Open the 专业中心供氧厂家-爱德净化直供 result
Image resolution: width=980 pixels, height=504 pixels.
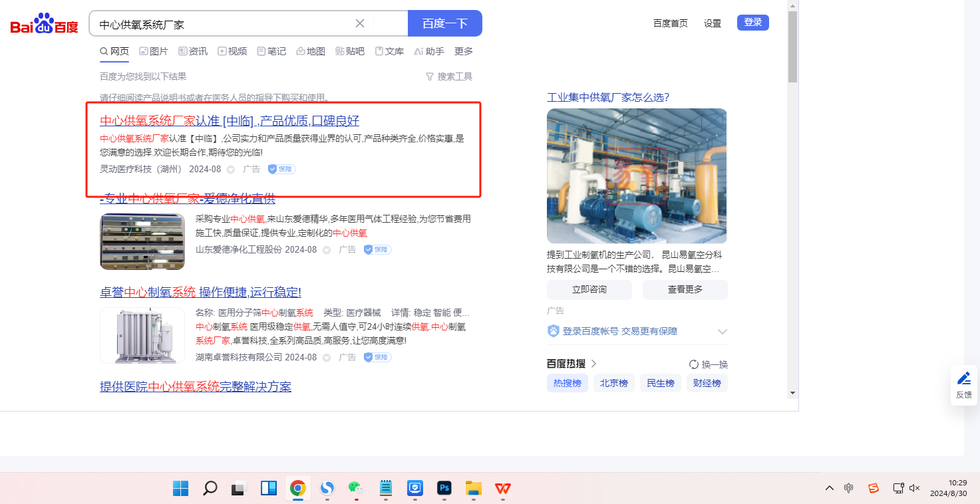click(x=188, y=198)
